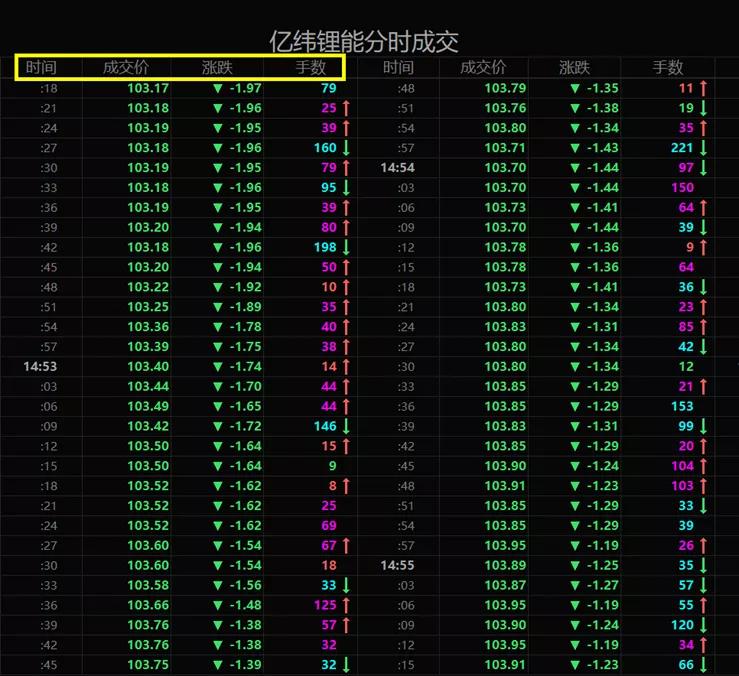Click the price 103.36
The width and height of the screenshot is (739, 676).
148,327
